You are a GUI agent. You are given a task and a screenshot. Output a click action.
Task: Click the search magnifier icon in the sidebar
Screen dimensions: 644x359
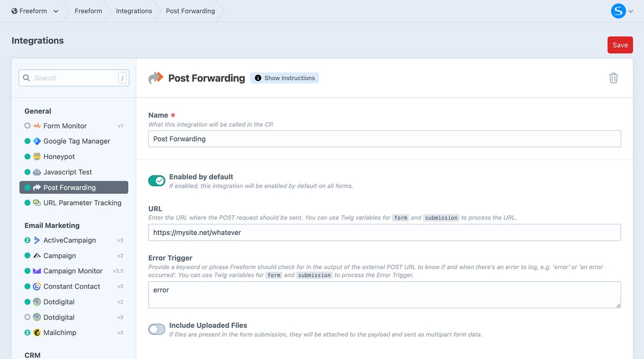(26, 78)
